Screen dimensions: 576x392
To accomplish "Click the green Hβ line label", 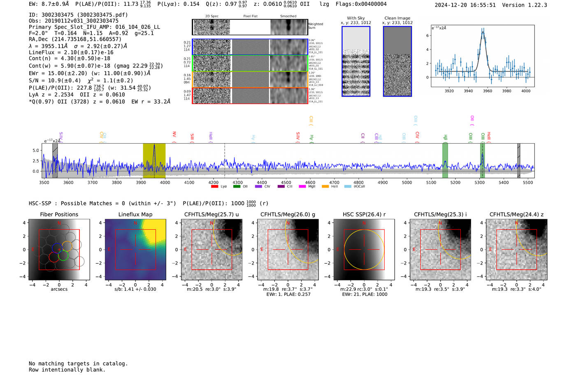I will [x=445, y=137].
